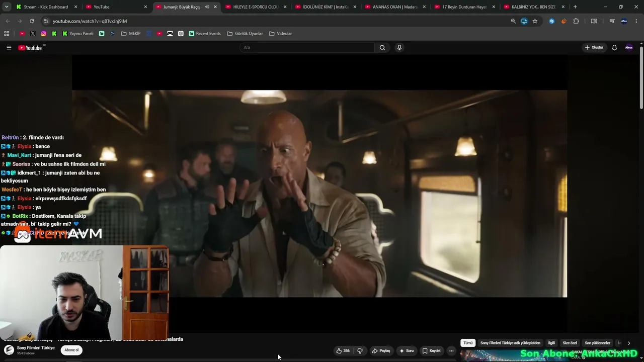The width and height of the screenshot is (644, 362).
Task: Click the Paylaş share button
Action: (x=381, y=351)
